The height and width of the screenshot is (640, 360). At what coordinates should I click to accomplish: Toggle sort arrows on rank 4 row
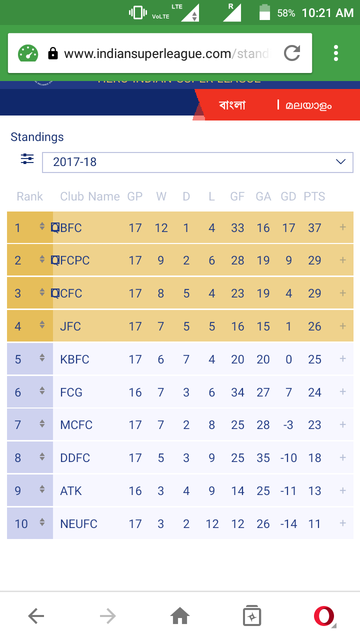tap(42, 325)
